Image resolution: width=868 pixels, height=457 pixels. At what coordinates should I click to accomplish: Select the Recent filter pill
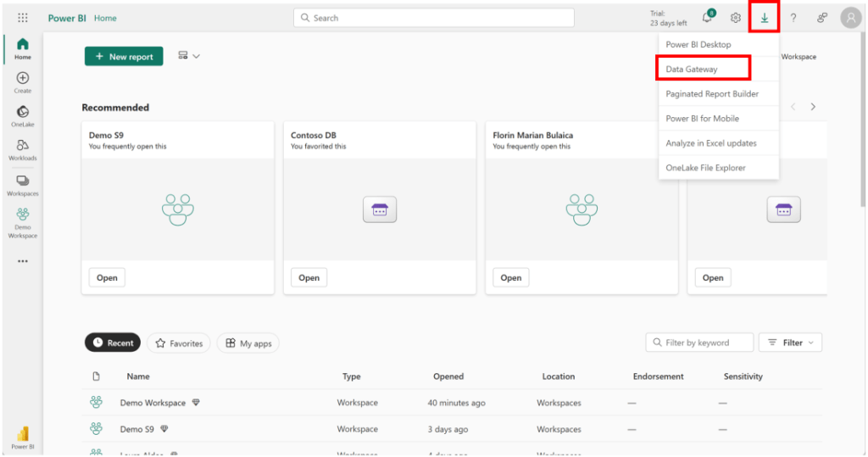[x=113, y=343]
